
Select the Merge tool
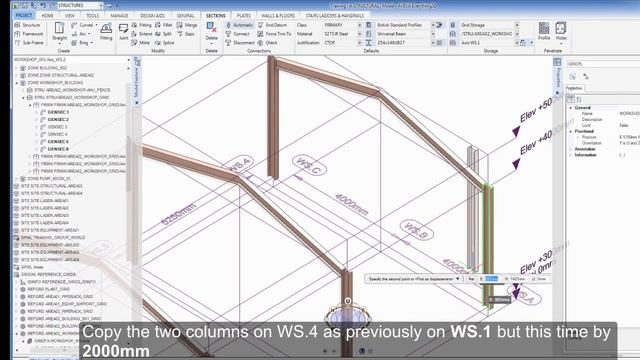point(187,25)
